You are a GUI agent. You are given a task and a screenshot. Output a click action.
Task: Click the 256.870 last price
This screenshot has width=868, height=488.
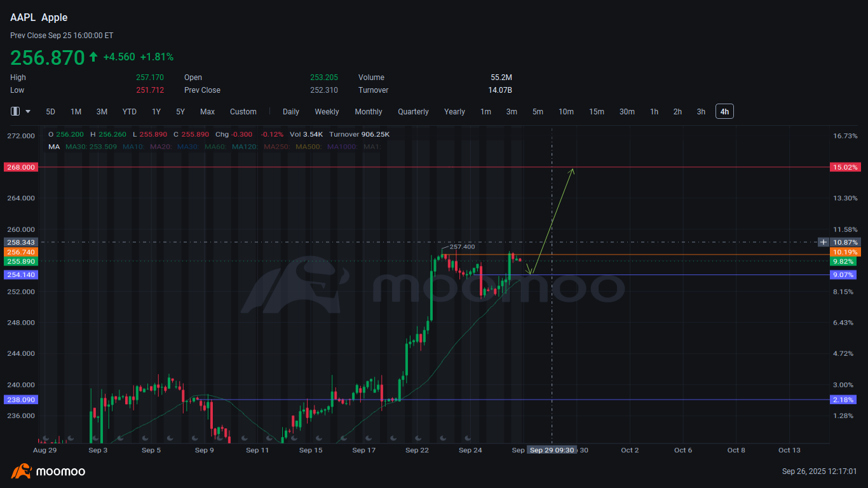[x=48, y=58]
